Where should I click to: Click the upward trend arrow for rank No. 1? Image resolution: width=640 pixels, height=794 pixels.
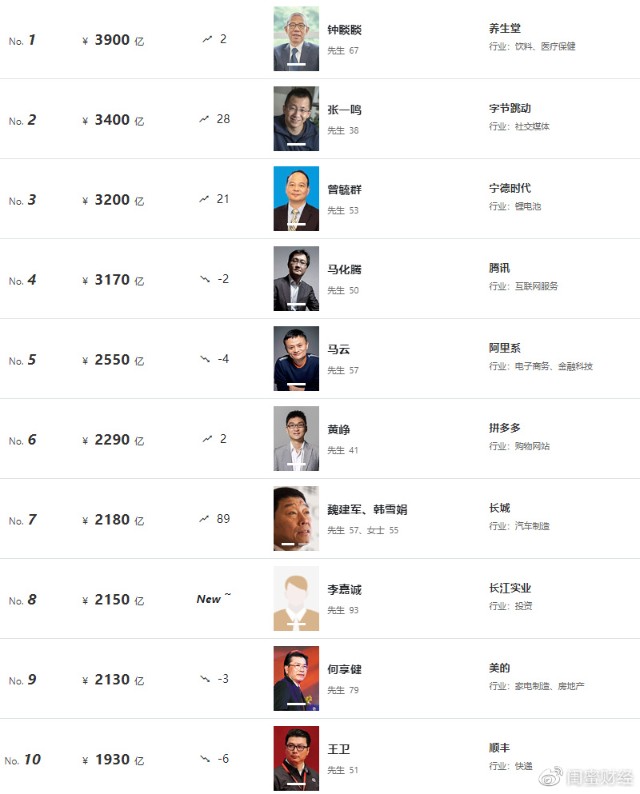click(207, 39)
